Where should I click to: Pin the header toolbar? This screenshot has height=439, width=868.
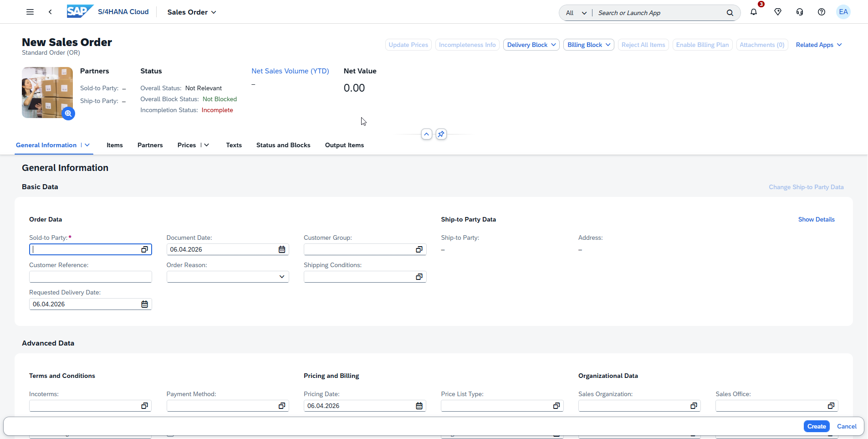(x=440, y=134)
